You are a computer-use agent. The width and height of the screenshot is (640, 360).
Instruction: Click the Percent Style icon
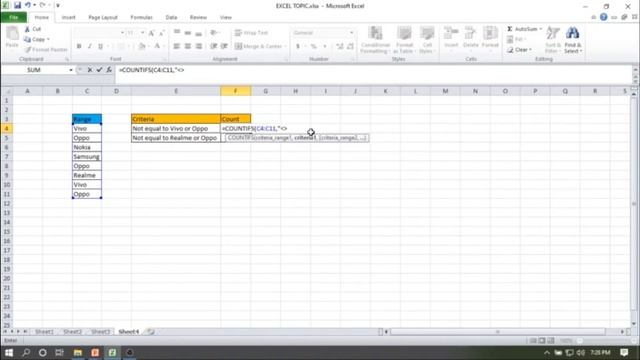[313, 46]
